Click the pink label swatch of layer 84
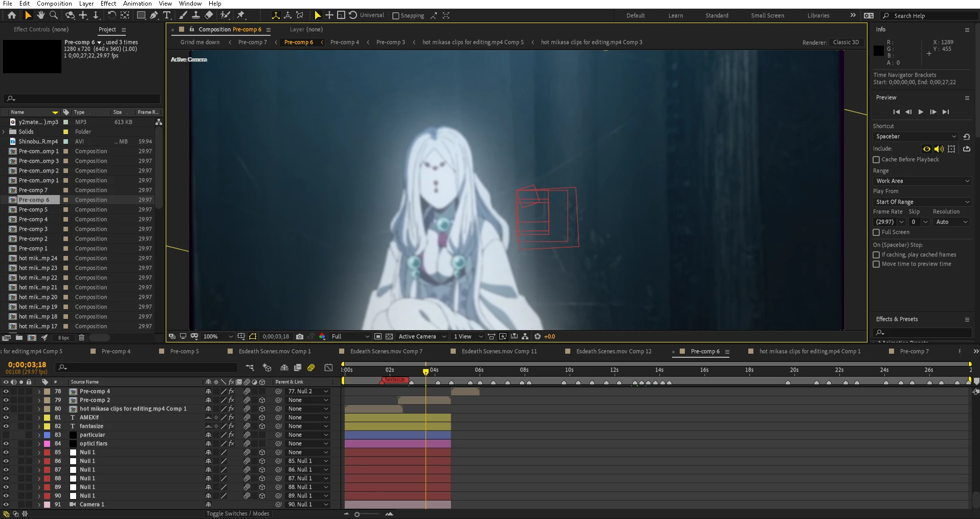This screenshot has height=519, width=980. (x=47, y=444)
